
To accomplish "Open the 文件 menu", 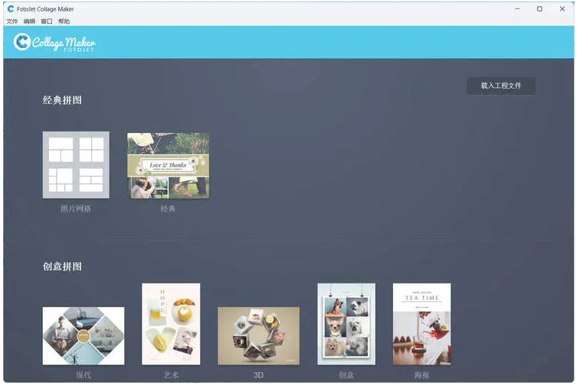I will [11, 21].
